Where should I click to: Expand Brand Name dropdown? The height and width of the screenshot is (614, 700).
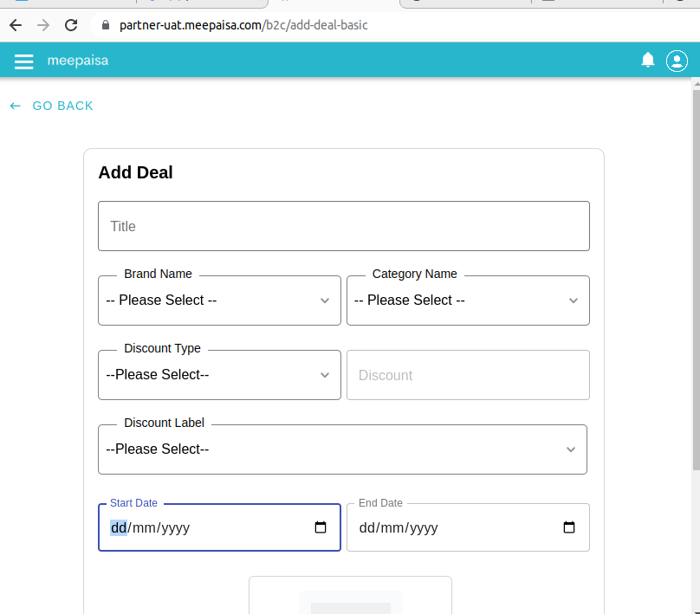[219, 301]
